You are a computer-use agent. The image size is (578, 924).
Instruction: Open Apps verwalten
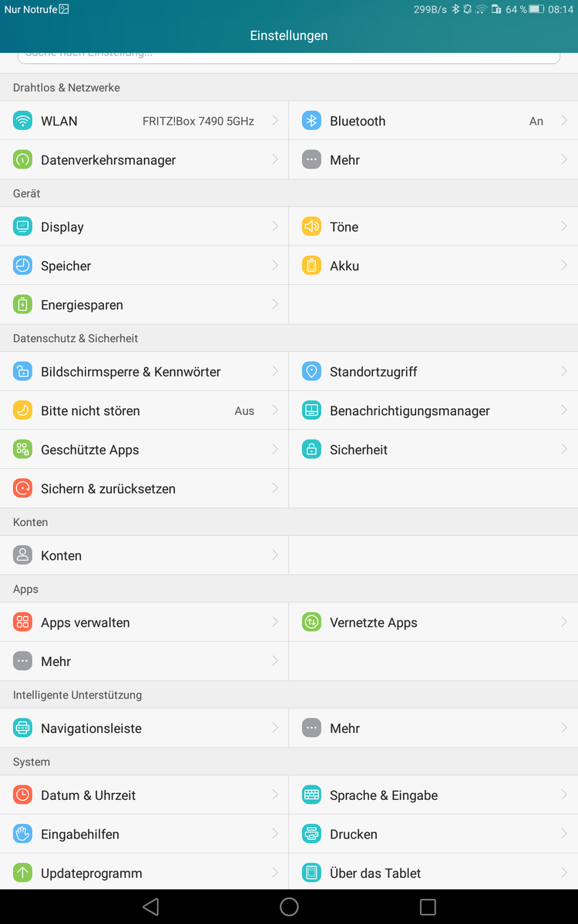[x=86, y=623]
